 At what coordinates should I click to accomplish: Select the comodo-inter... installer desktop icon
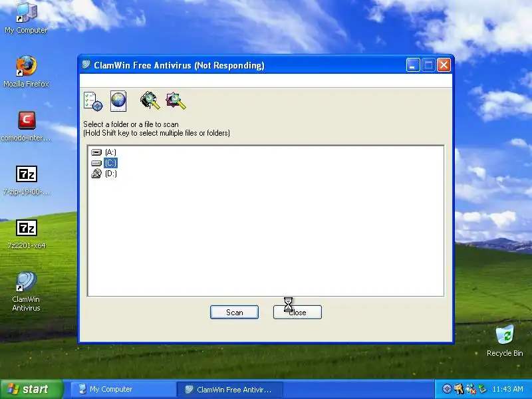pos(26,126)
